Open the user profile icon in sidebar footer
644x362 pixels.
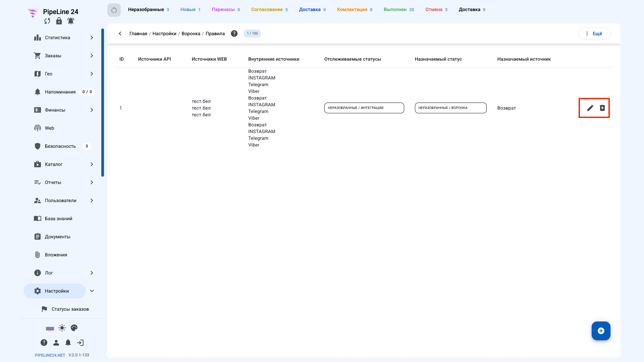[x=56, y=343]
